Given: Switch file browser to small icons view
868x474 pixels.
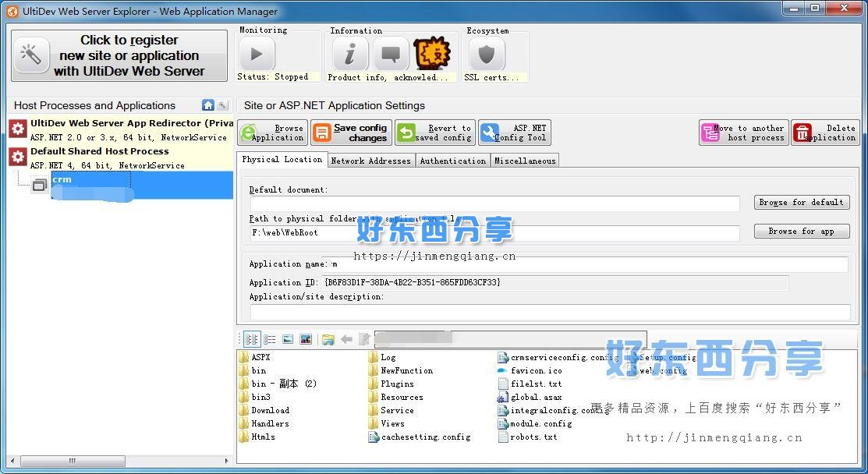Looking at the screenshot, I should (x=251, y=339).
